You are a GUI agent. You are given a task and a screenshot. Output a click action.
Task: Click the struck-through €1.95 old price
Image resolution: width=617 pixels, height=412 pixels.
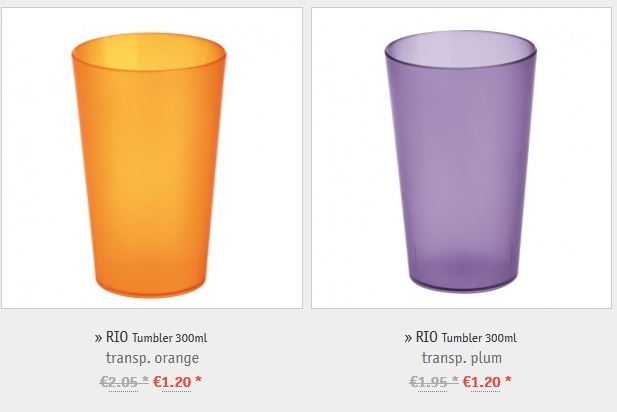coord(429,382)
